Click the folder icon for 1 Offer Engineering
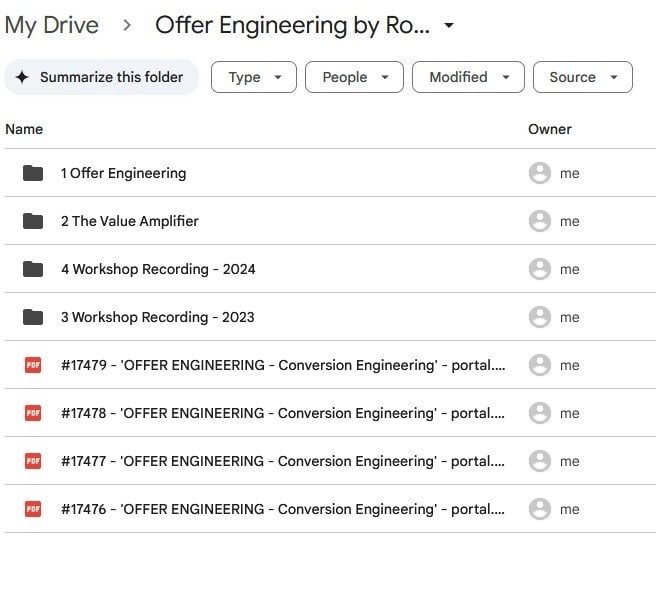Viewport: 656px width, 600px height. coord(33,173)
